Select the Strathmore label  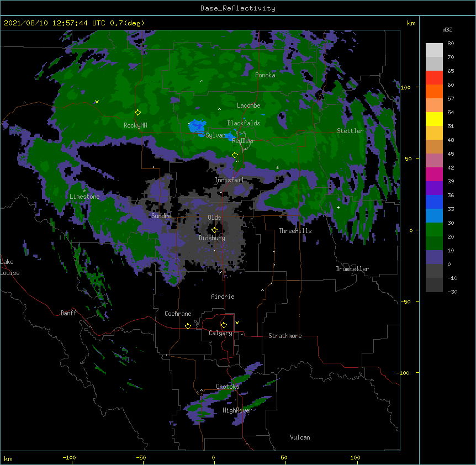coord(285,336)
